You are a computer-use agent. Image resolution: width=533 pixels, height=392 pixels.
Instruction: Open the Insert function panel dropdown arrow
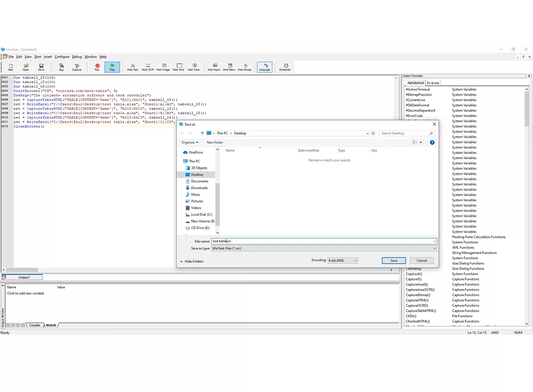coord(526,76)
